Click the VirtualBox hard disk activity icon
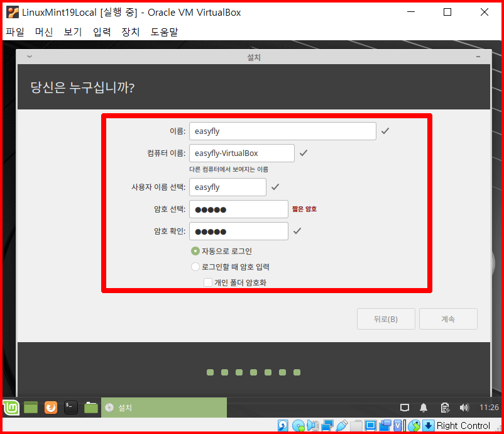This screenshot has height=434, width=504. pyautogui.click(x=283, y=426)
